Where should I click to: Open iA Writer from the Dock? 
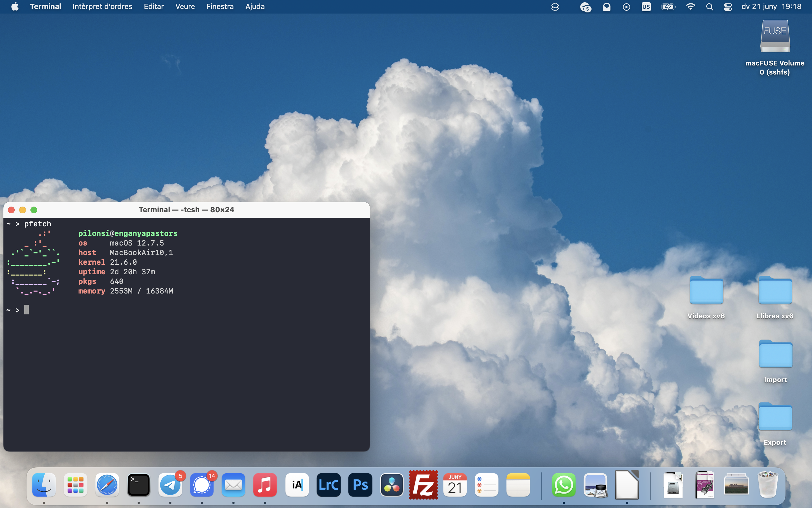click(x=297, y=485)
